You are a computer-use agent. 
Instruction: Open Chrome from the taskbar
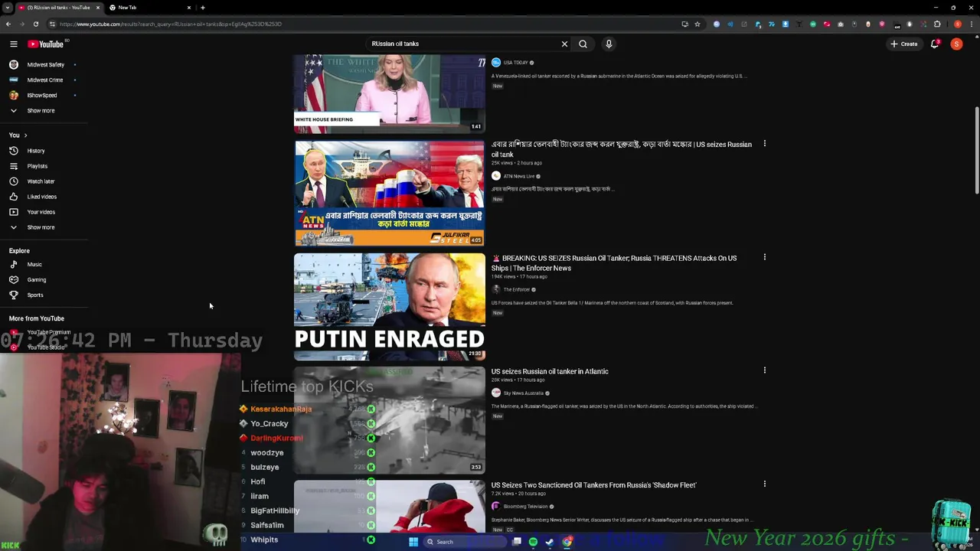click(x=567, y=542)
